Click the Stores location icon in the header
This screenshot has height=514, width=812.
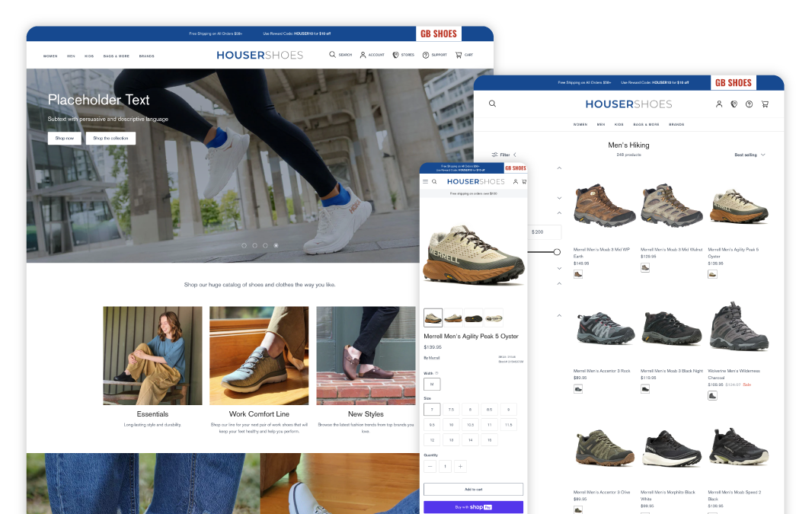[397, 55]
